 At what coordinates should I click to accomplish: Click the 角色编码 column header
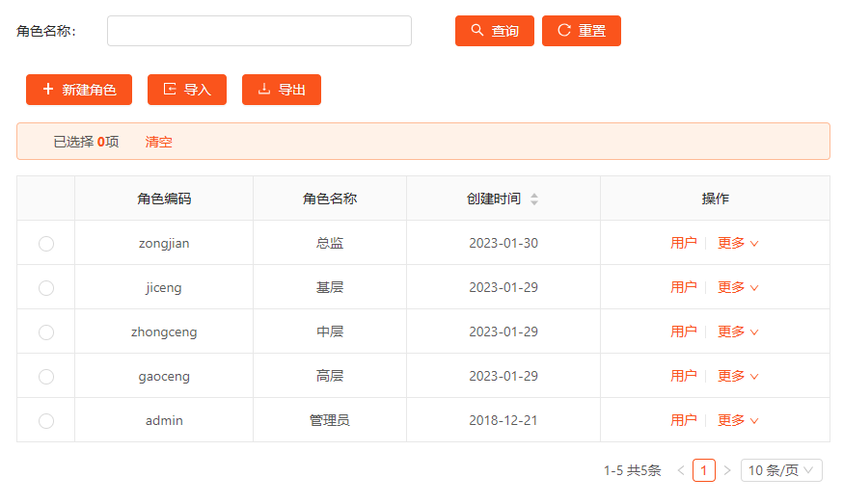pos(164,199)
